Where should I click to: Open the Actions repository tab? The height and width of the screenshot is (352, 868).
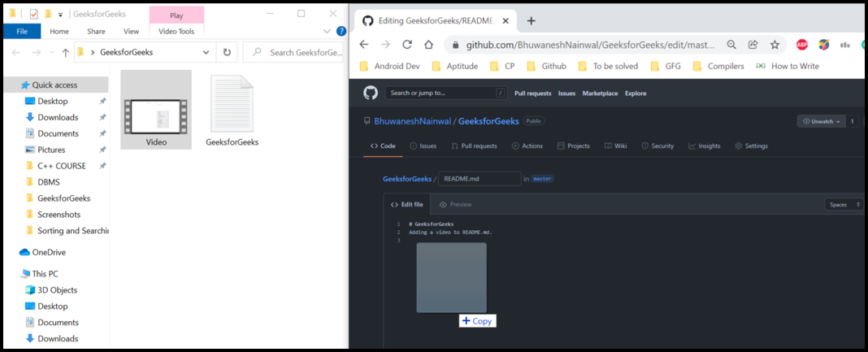(x=527, y=146)
